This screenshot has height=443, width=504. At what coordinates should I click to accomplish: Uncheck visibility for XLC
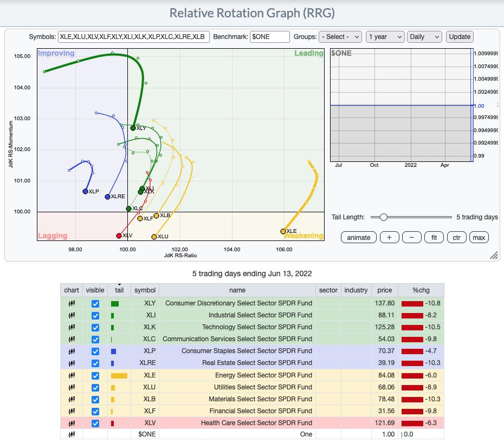(x=95, y=339)
